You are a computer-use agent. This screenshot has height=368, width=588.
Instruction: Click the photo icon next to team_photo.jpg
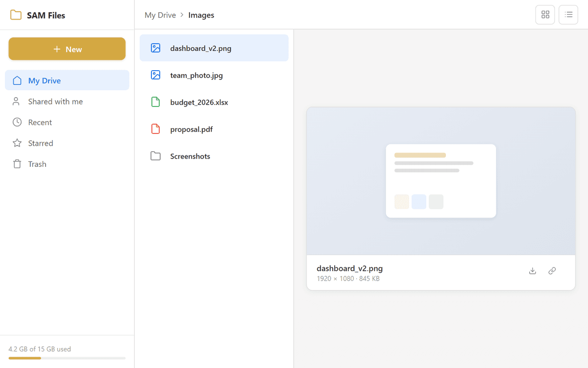coord(155,75)
